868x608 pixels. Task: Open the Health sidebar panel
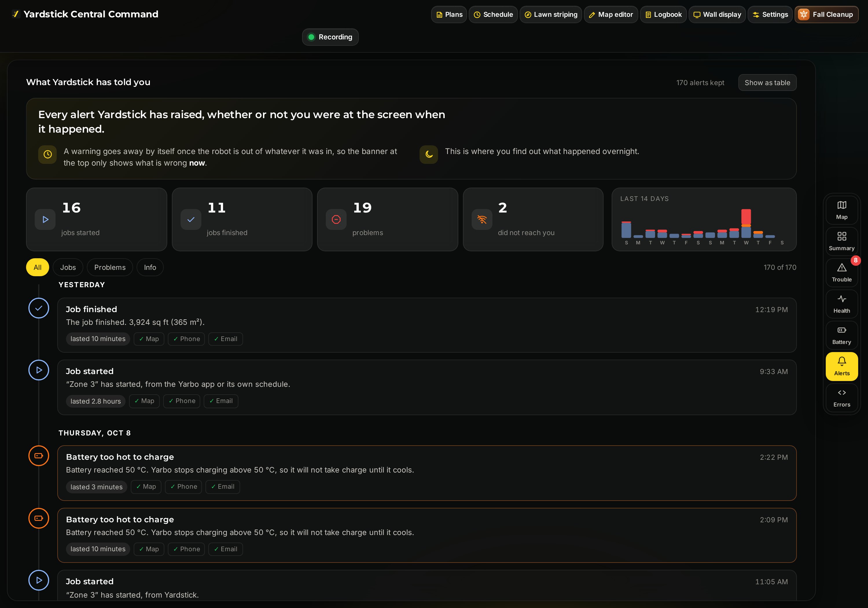point(842,304)
